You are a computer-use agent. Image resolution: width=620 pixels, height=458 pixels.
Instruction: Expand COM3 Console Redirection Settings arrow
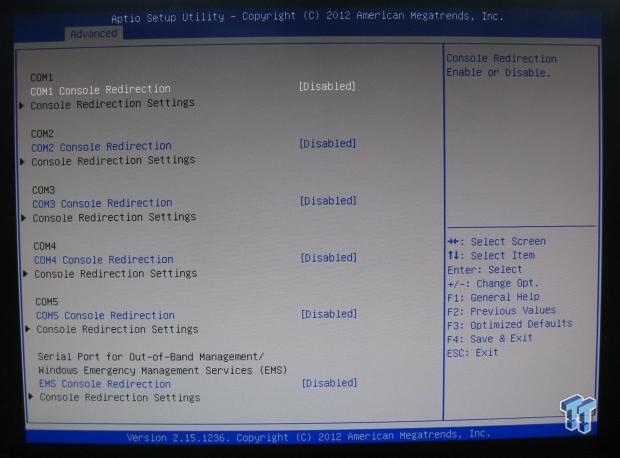pyautogui.click(x=24, y=218)
